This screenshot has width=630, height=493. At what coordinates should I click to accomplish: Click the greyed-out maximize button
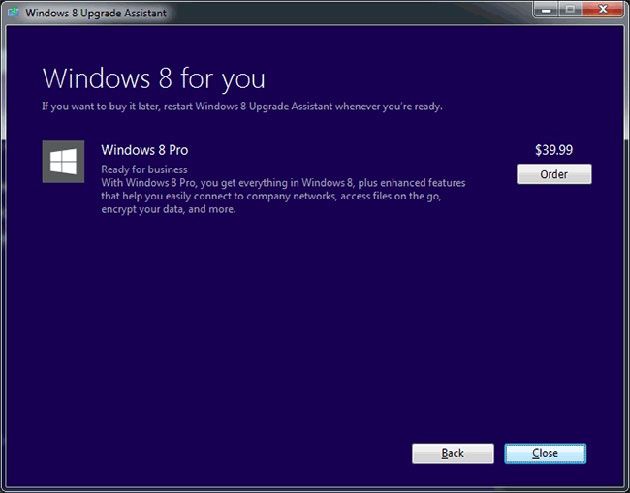(x=570, y=10)
